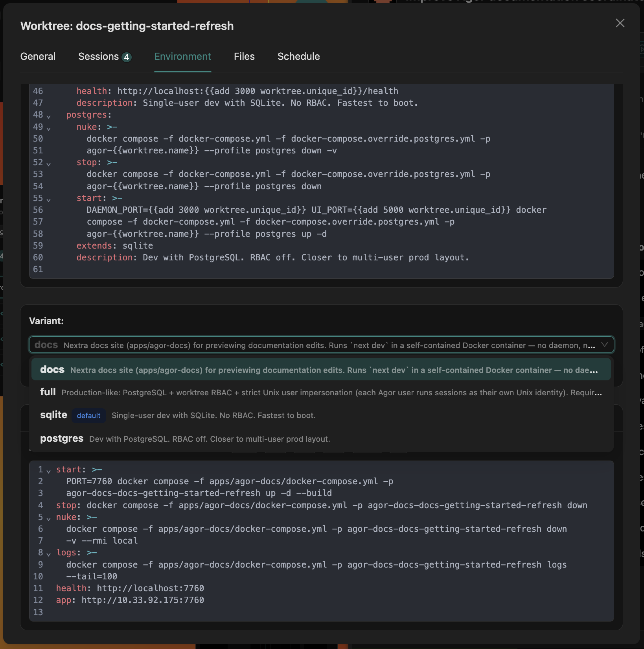Go to the Files tab
Viewport: 644px width, 649px height.
point(244,56)
